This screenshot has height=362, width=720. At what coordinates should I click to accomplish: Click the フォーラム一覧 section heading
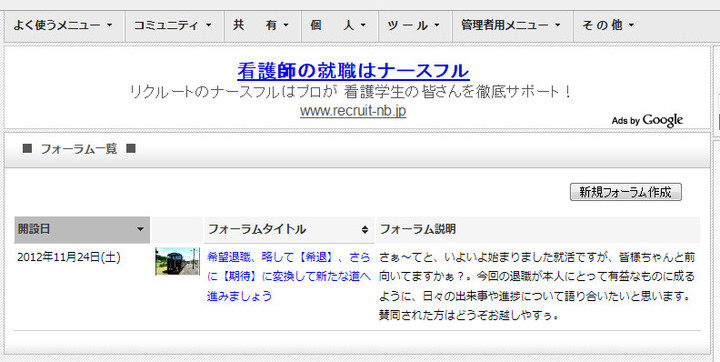[79, 149]
